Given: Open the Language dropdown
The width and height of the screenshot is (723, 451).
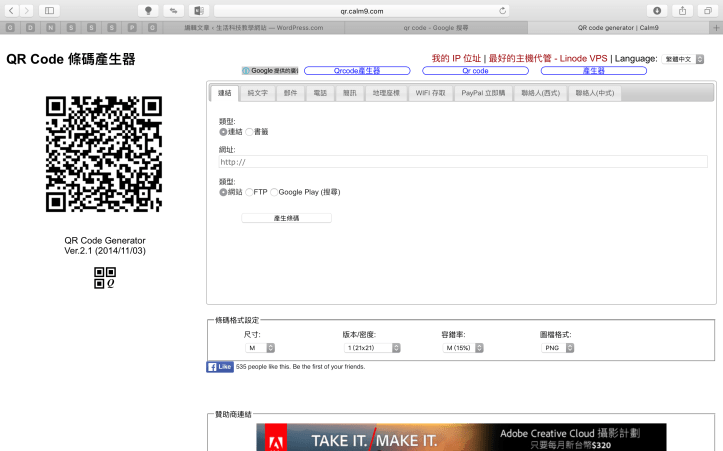Looking at the screenshot, I should pyautogui.click(x=682, y=59).
